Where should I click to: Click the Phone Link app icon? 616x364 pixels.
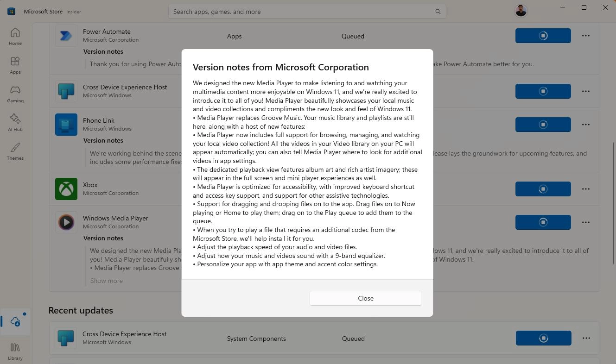pos(66,125)
